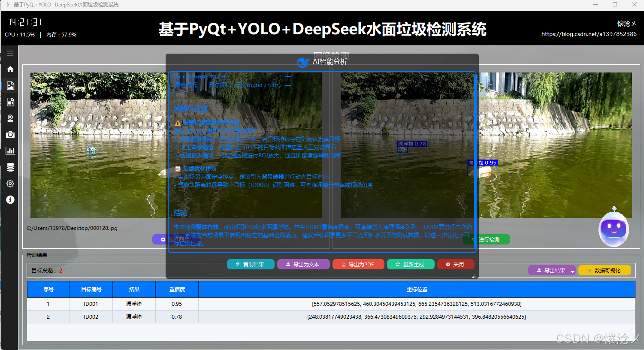Click the 置信度 column header
The width and height of the screenshot is (644, 350).
coord(177,290)
